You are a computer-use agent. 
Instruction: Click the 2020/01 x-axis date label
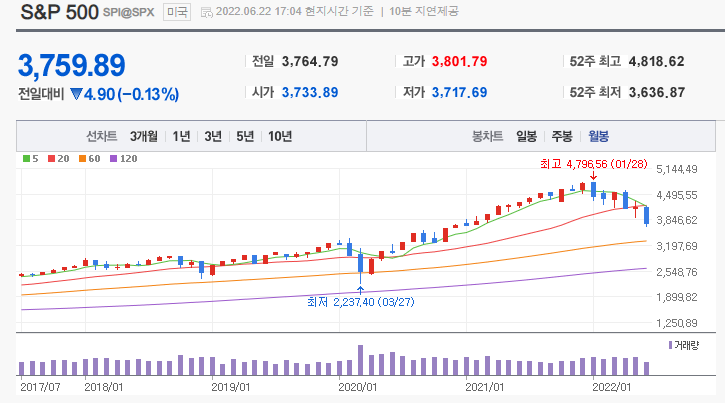pyautogui.click(x=357, y=387)
